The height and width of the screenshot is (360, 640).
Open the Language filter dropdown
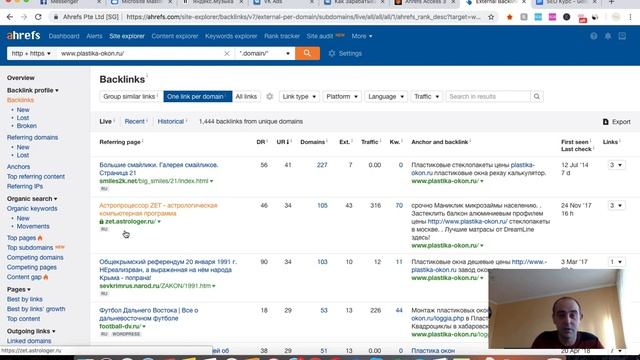pos(386,97)
